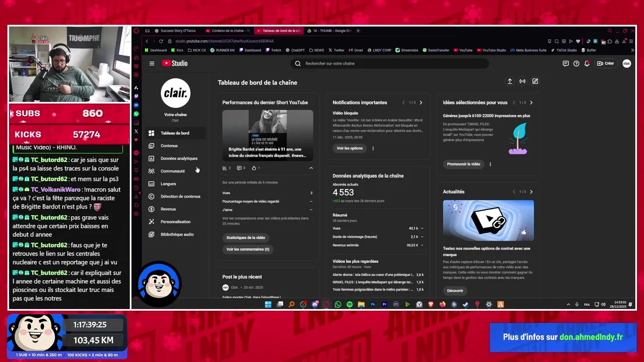The width and height of the screenshot is (644, 362).
Task: Go to previous Notifications importantes card
Action: point(404,103)
